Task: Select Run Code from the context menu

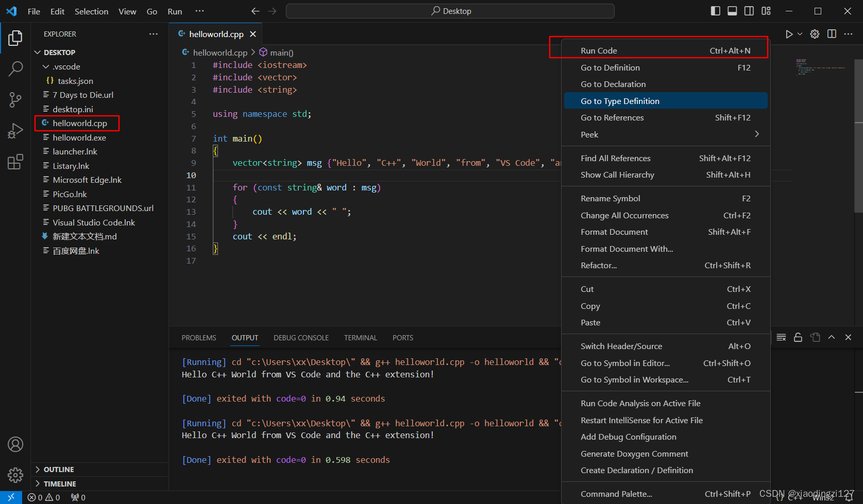Action: pyautogui.click(x=666, y=50)
